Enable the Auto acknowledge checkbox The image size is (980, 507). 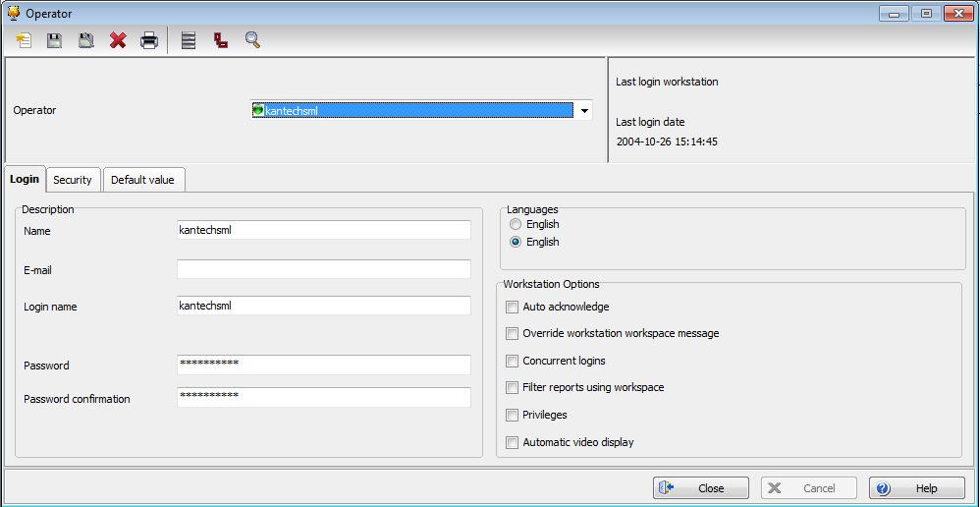512,307
